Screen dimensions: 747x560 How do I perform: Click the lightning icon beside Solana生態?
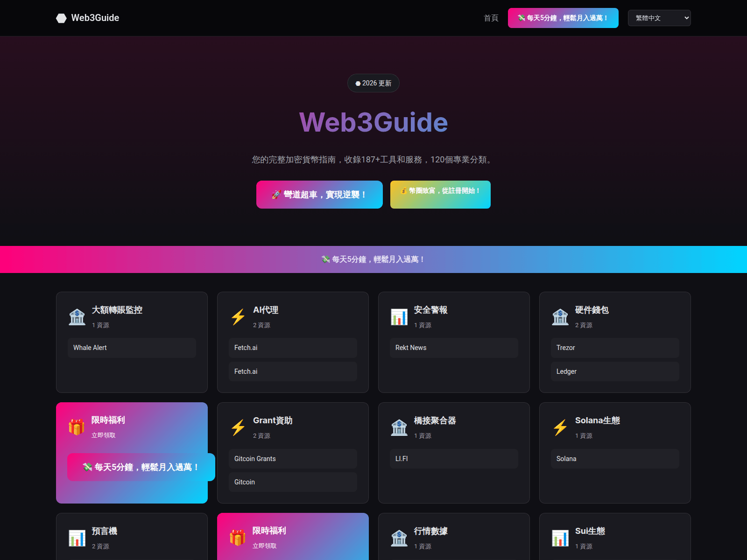pyautogui.click(x=560, y=427)
